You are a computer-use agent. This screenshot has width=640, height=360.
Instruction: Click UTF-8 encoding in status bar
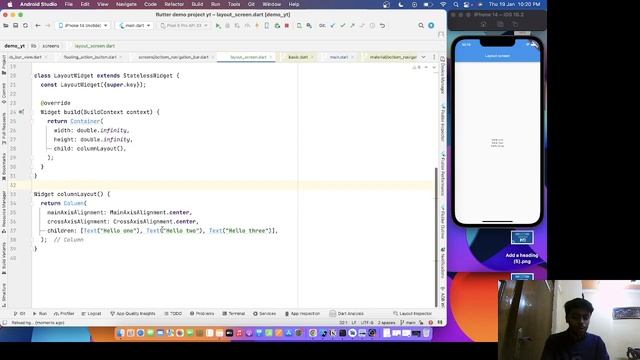tap(367, 322)
